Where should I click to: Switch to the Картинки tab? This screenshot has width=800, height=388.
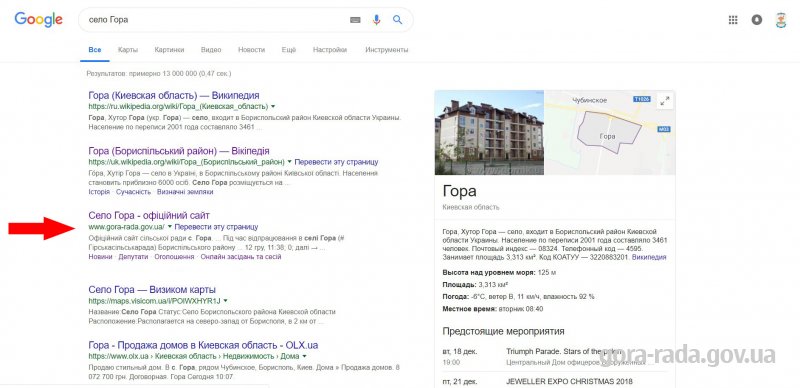[x=169, y=50]
